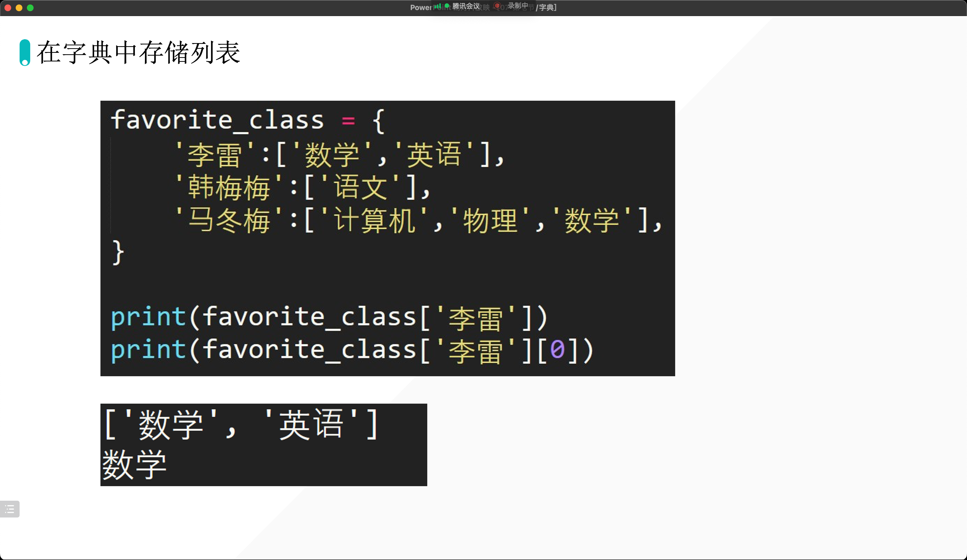Click the output line 数学

[134, 465]
